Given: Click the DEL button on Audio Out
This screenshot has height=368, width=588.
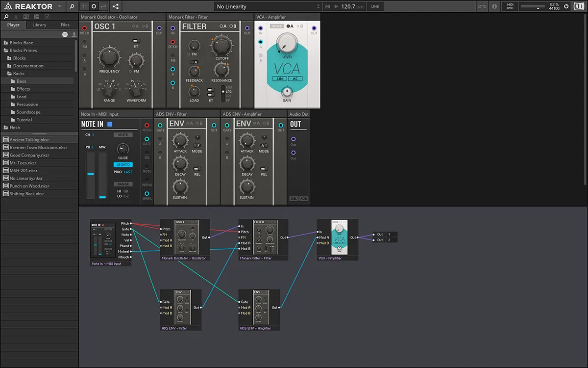Looking at the screenshot, I should (294, 199).
